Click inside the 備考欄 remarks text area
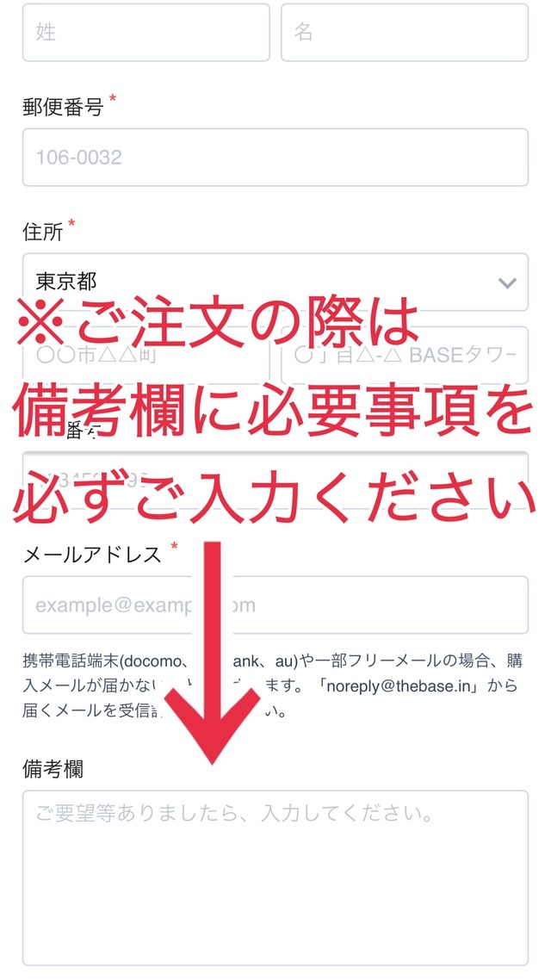The width and height of the screenshot is (551, 980). coord(275,878)
